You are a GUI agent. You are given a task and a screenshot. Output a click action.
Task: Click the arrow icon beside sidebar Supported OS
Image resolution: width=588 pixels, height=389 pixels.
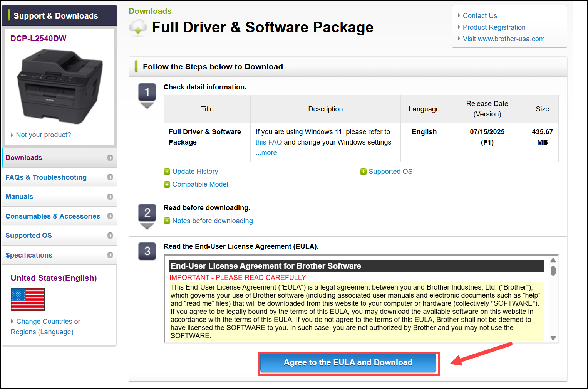coord(110,236)
